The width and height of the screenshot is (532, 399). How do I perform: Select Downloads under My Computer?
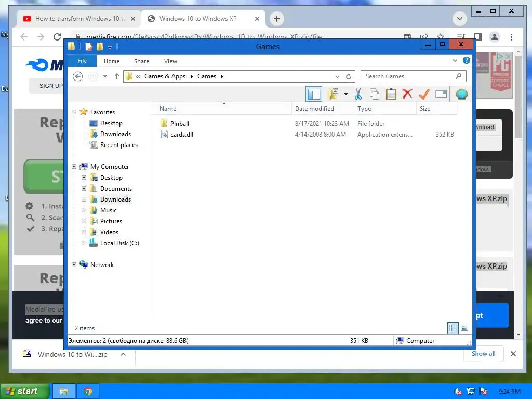click(115, 199)
